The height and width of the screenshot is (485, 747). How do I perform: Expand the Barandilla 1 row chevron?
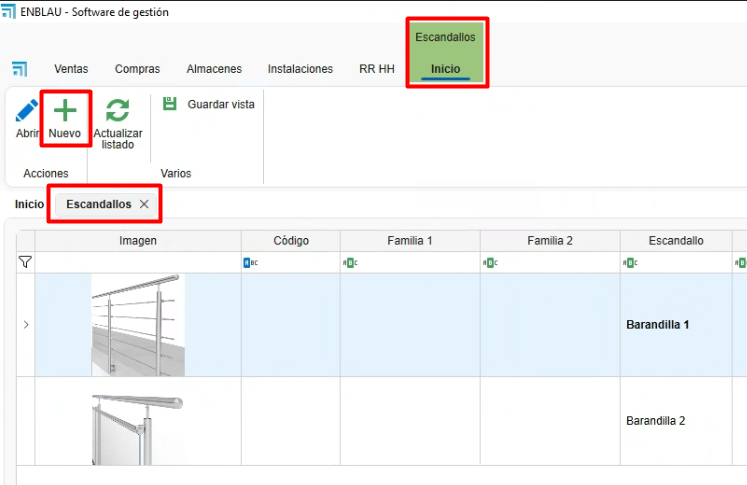click(x=25, y=325)
